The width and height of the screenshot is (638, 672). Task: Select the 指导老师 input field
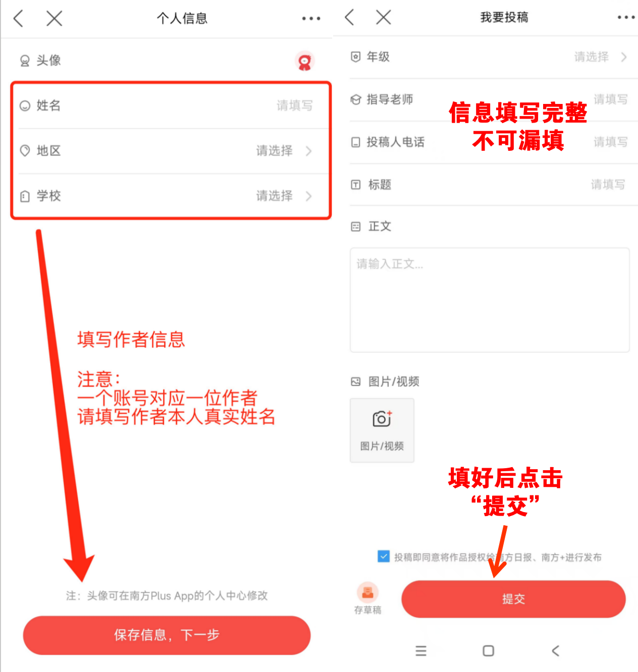coord(494,99)
